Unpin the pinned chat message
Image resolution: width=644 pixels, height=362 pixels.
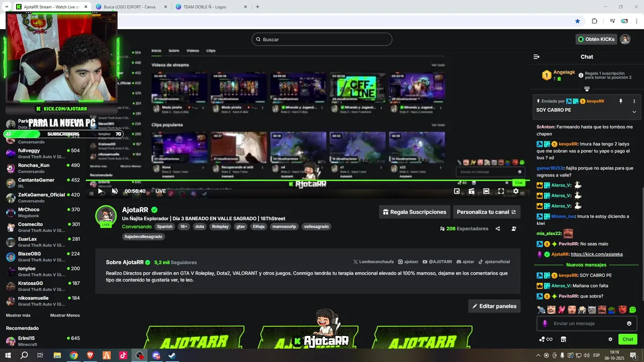621,101
